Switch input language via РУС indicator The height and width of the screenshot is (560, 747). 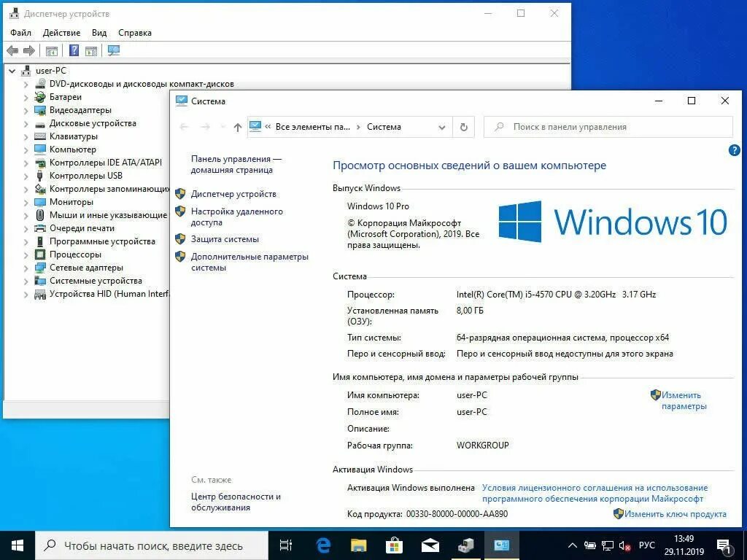[646, 545]
